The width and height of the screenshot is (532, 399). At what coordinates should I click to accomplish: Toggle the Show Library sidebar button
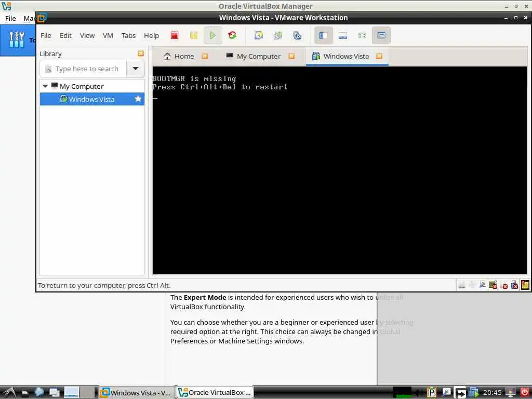point(323,35)
